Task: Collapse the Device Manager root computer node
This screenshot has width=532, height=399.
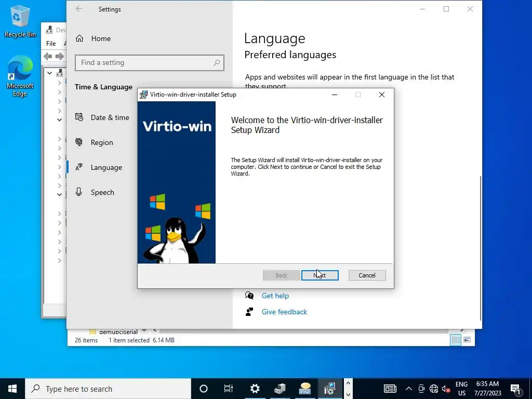Action: (x=49, y=73)
